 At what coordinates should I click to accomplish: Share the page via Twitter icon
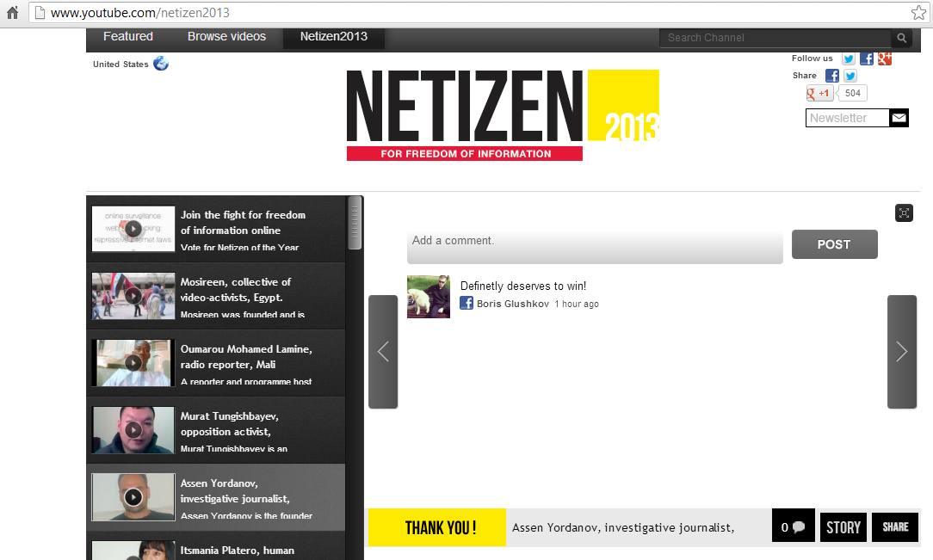pos(850,76)
